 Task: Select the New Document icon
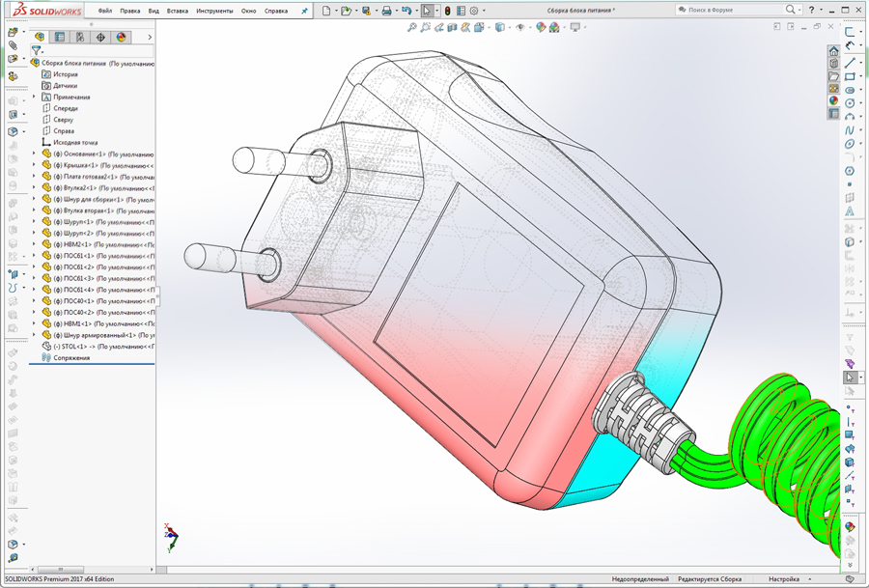tap(325, 11)
